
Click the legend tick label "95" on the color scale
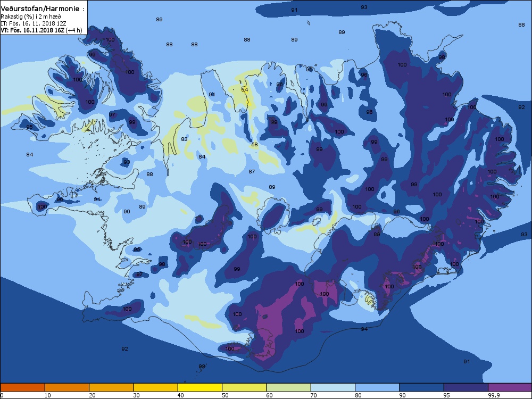coord(447,395)
